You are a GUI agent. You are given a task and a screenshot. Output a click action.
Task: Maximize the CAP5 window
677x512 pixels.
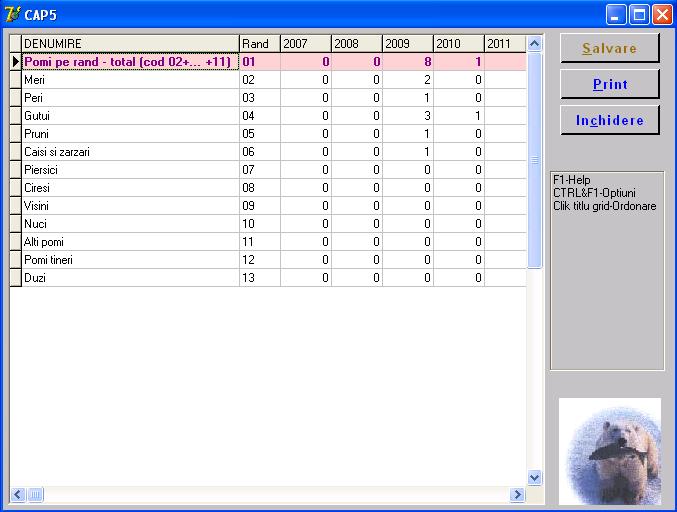pos(640,14)
